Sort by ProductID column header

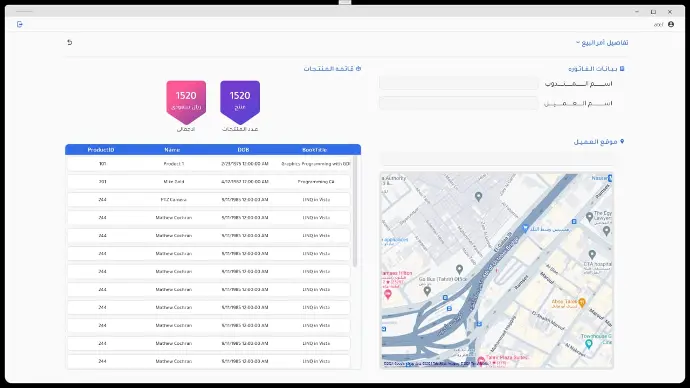coord(101,150)
